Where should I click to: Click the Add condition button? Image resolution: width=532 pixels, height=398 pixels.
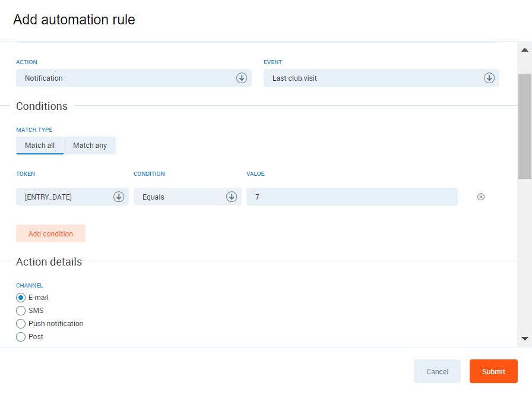pos(50,233)
